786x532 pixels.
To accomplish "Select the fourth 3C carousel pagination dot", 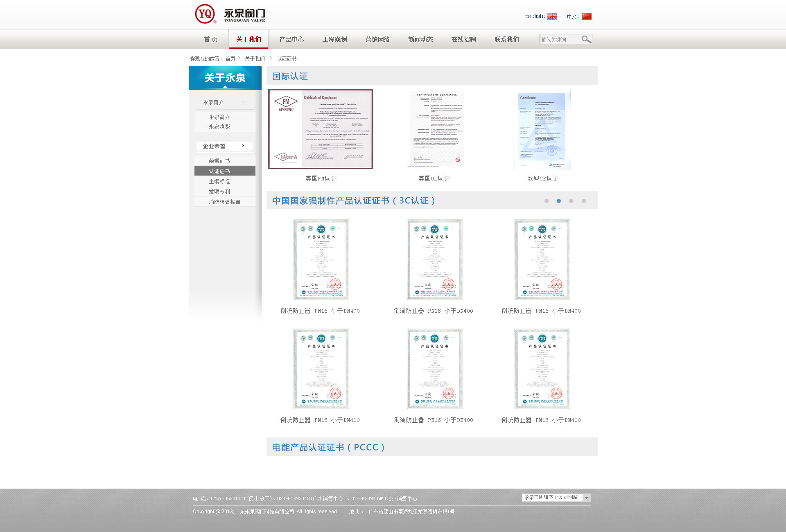I will (584, 201).
